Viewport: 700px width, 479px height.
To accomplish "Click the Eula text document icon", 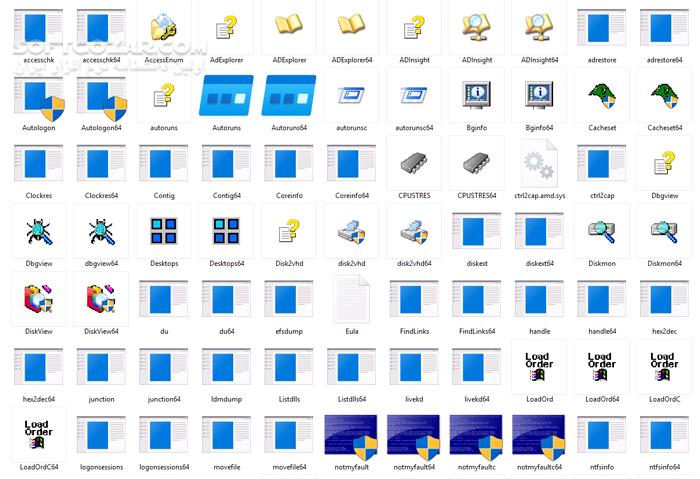I will click(351, 299).
